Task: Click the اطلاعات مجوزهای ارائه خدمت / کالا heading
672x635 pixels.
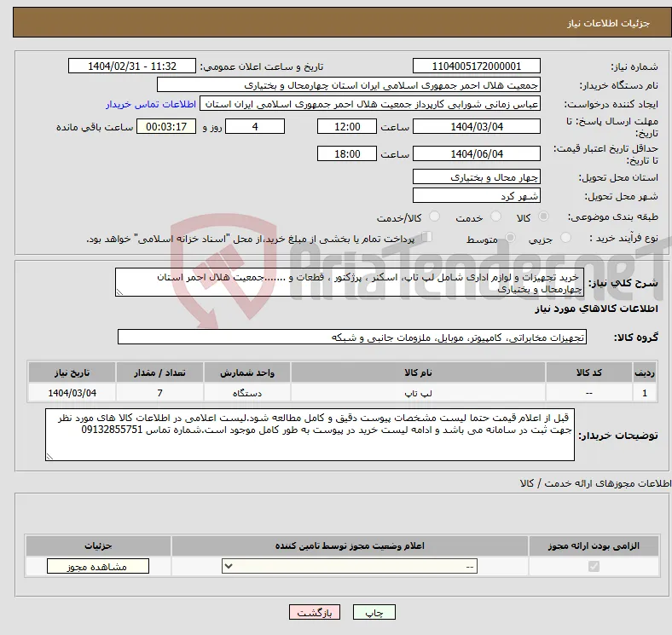Action: pos(595,483)
